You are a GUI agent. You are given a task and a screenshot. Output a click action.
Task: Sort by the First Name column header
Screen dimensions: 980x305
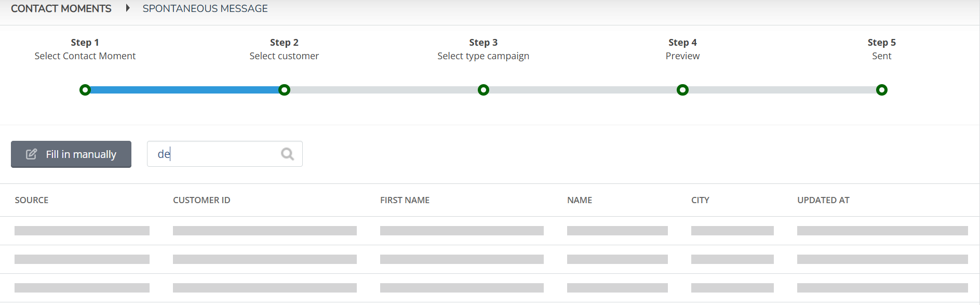[x=405, y=200]
